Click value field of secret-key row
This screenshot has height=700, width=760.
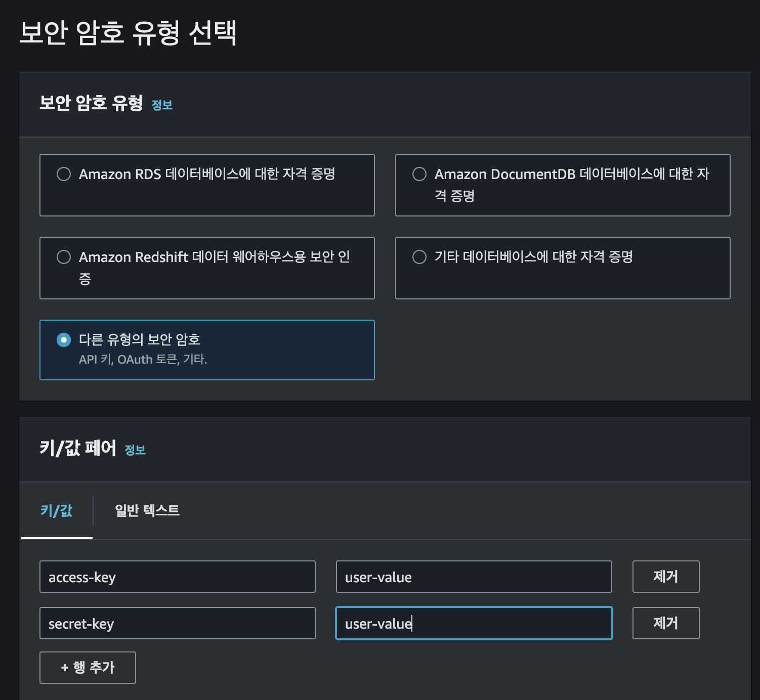(474, 623)
